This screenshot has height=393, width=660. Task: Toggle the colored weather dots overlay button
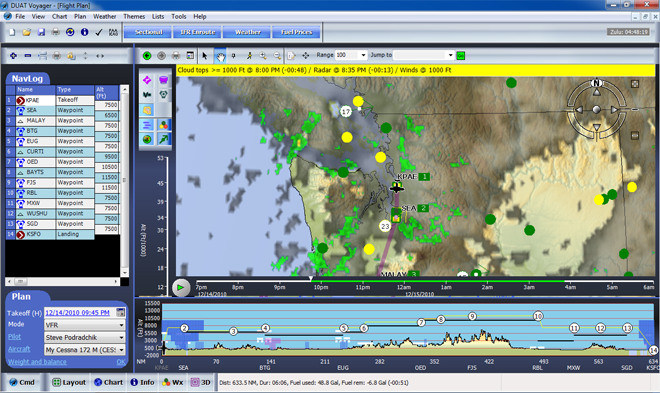point(163,125)
